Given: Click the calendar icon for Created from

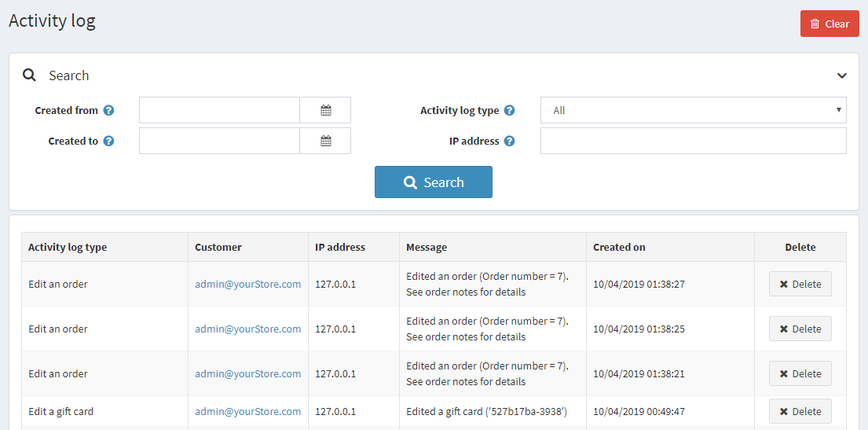Looking at the screenshot, I should 325,111.
